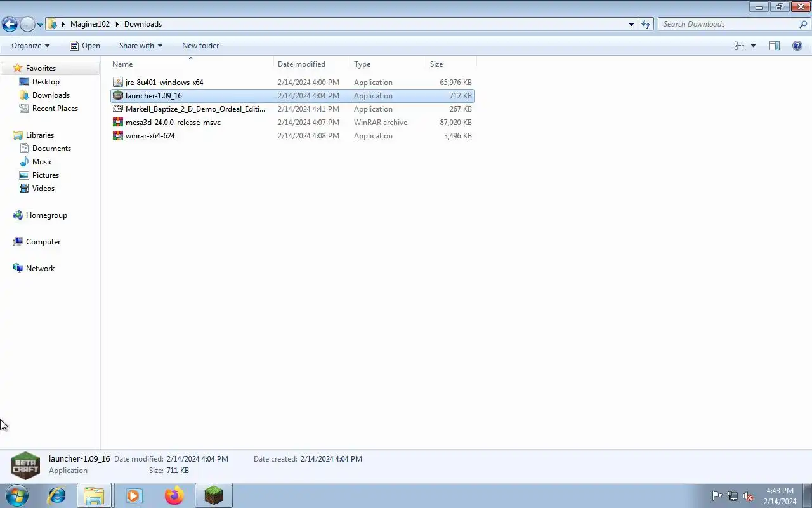Click the Downloads breadcrumb in address bar

(x=143, y=24)
